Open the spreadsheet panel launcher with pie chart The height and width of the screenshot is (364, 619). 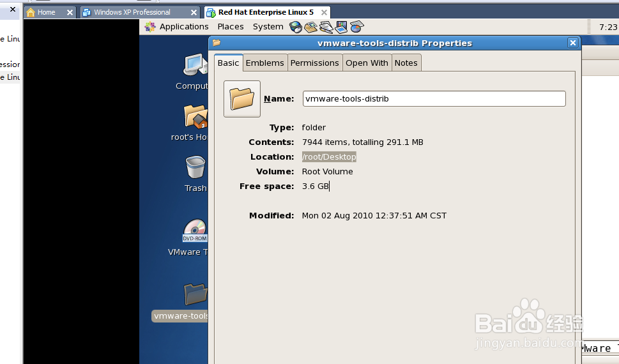click(x=356, y=27)
